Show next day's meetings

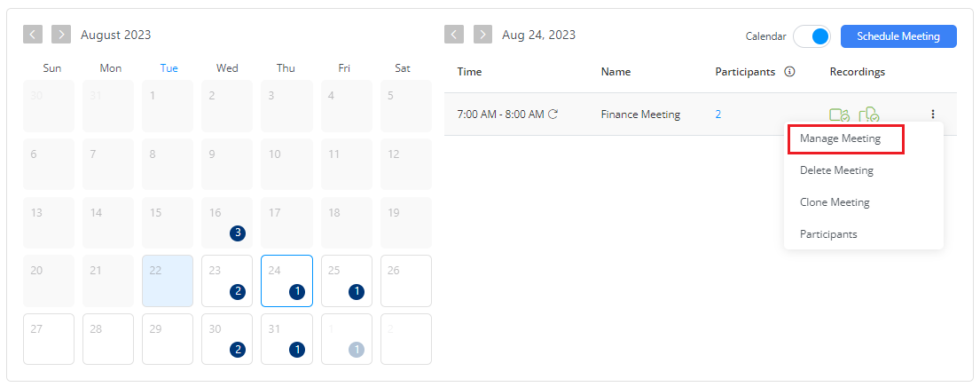click(482, 35)
